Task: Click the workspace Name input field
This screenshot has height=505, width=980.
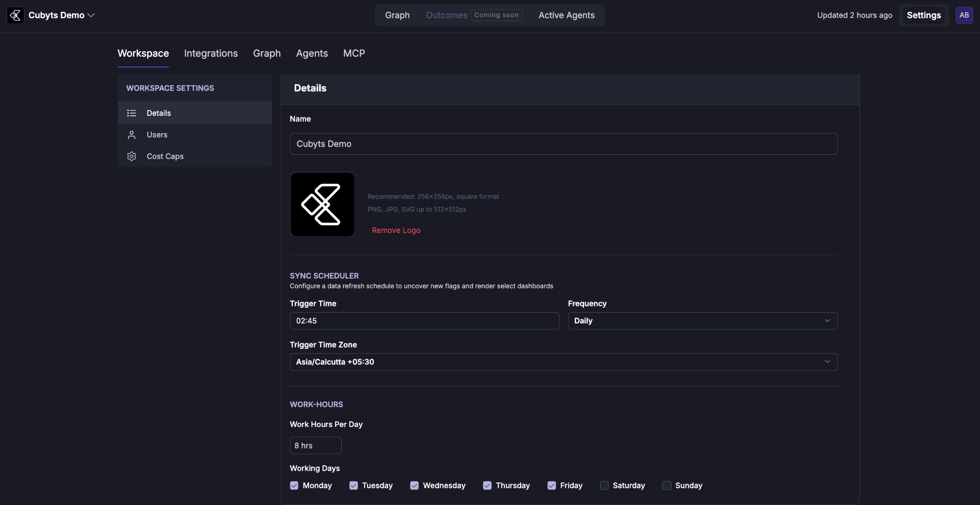Action: (564, 144)
